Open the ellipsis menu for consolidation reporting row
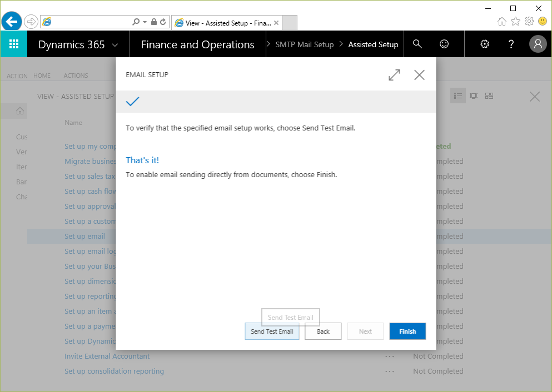 [390, 371]
